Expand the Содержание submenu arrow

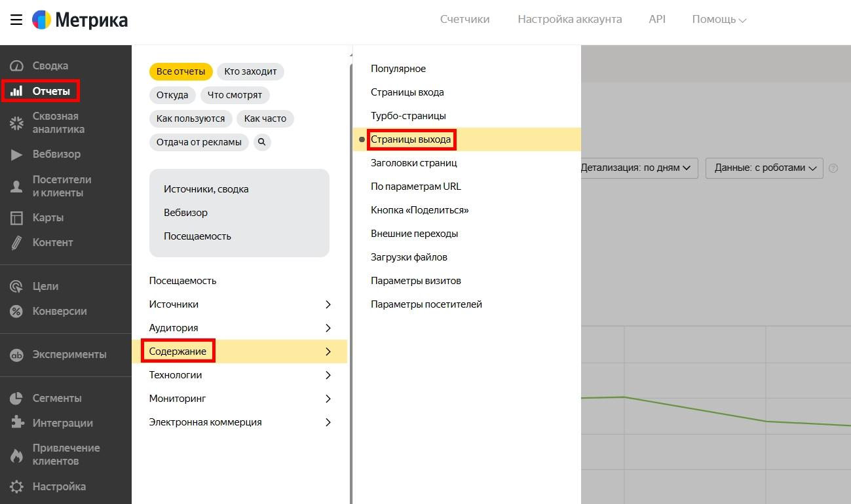pos(328,351)
